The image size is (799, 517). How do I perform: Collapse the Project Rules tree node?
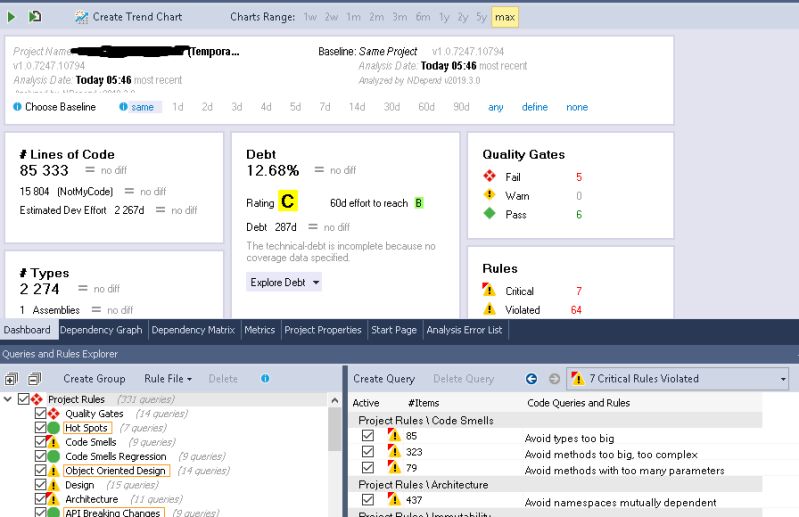8,399
